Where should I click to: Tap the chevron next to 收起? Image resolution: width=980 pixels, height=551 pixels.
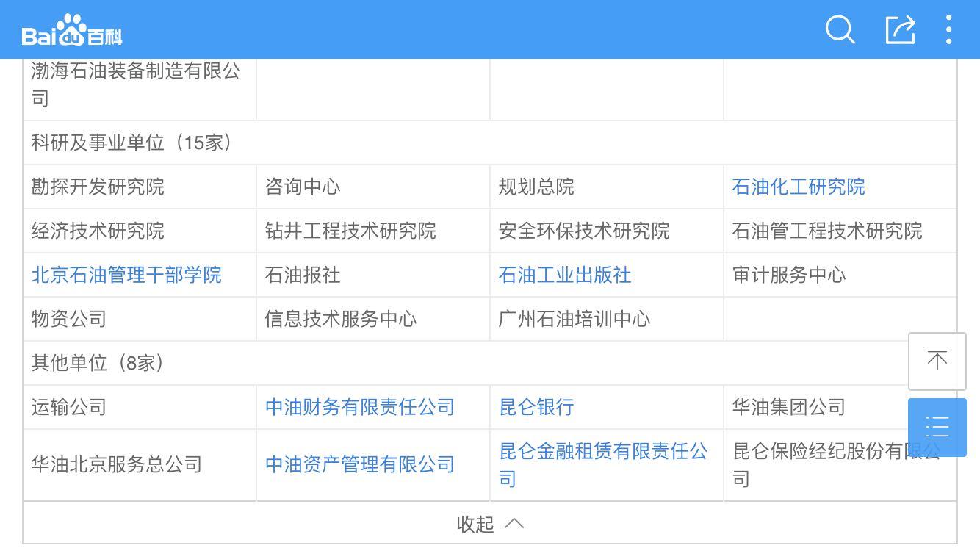coord(514,524)
